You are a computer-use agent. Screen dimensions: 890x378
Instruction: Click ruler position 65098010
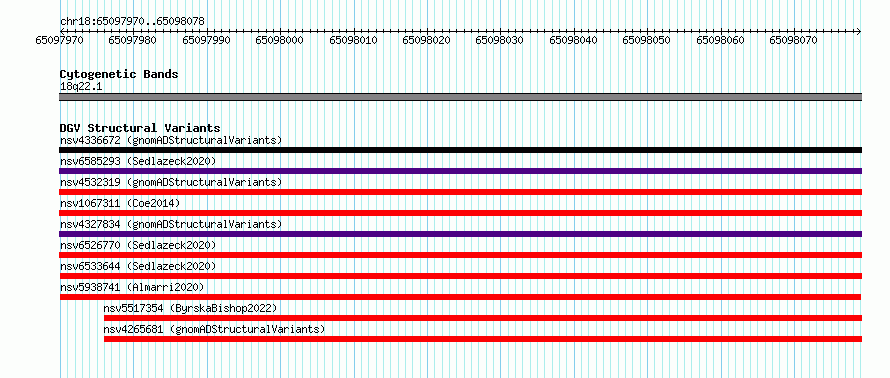(x=353, y=40)
